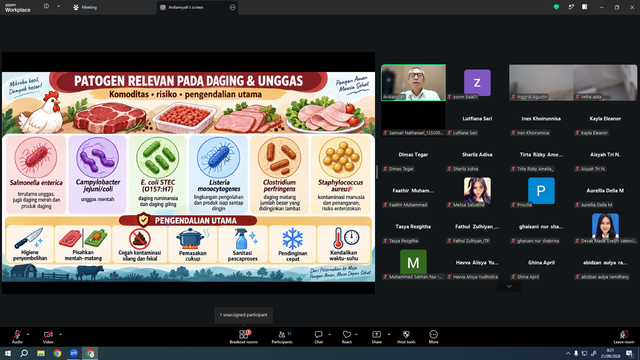Screen dimensions: 640x360
Task: Open the Windows Start menu
Action: 8,353
